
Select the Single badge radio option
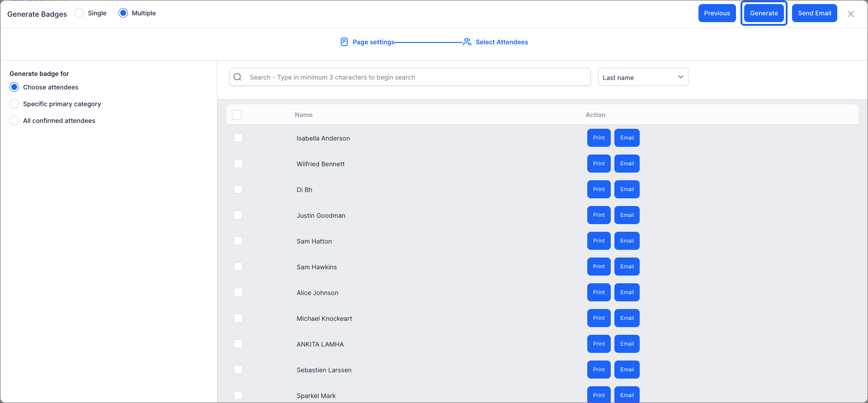(79, 13)
